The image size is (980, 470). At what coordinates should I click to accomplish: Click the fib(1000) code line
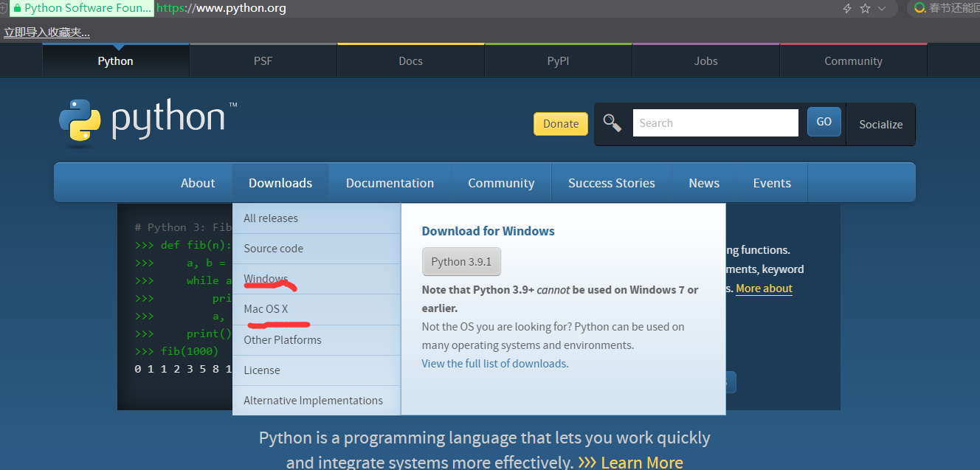tap(176, 351)
